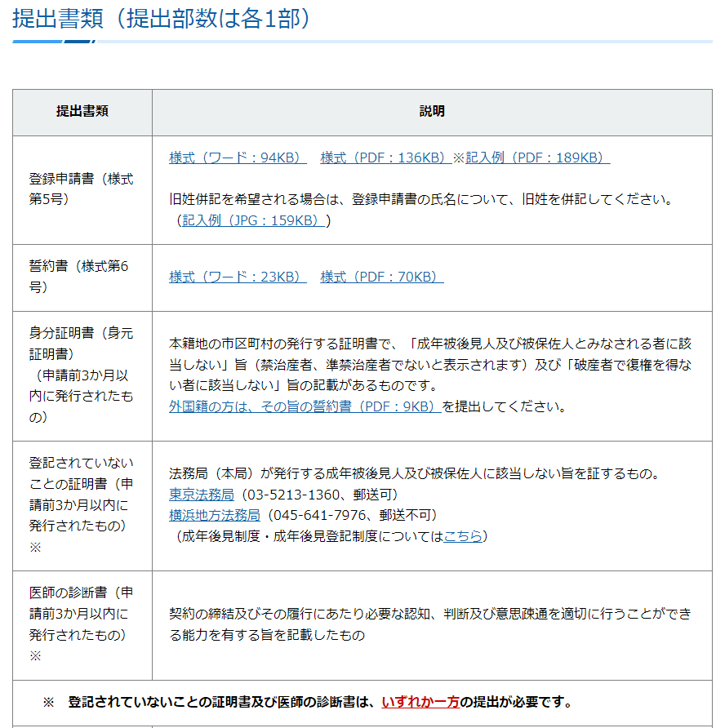
Task: Select the 登録申請書（様式第5号） row label
Action: point(82,189)
